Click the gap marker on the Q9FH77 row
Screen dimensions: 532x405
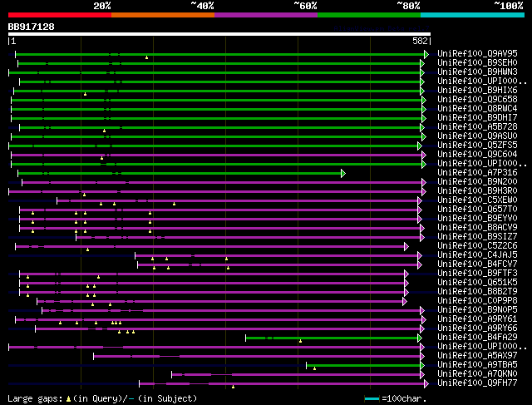233,387
